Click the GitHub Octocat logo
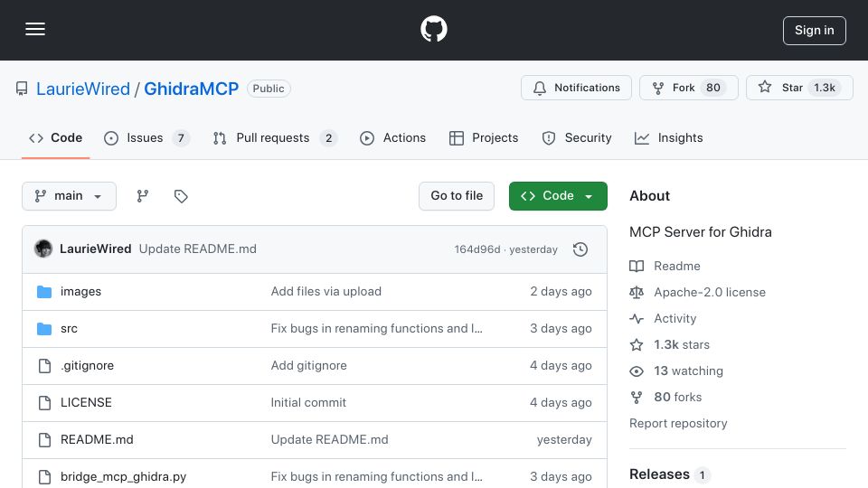868x488 pixels. tap(433, 29)
